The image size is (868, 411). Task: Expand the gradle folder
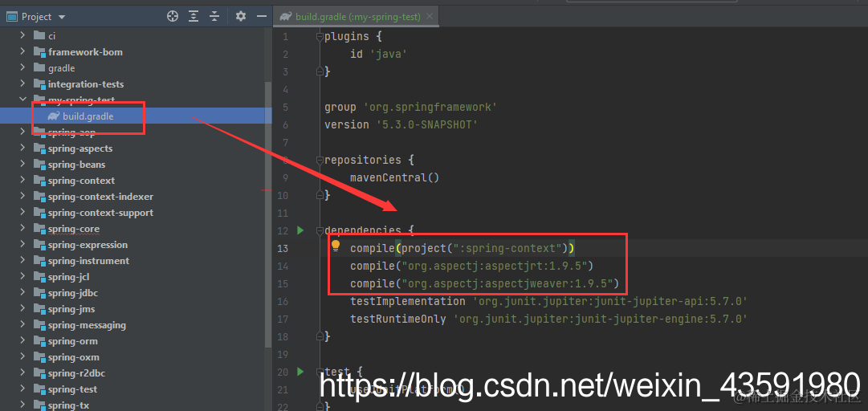pos(22,67)
